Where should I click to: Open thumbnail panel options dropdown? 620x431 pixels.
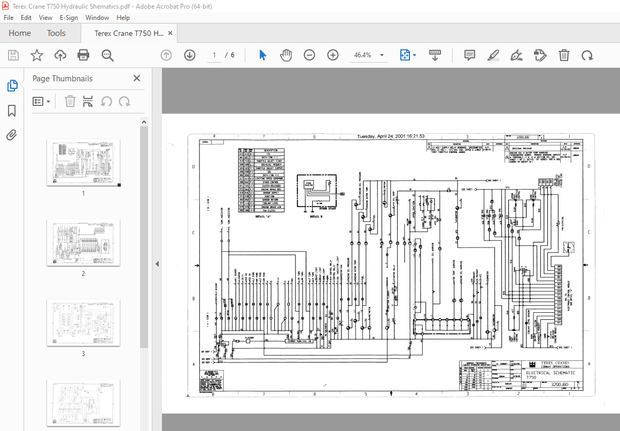tap(41, 102)
